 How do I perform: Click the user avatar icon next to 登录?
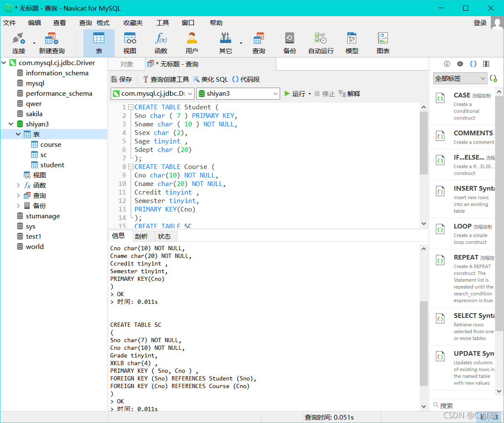(497, 23)
